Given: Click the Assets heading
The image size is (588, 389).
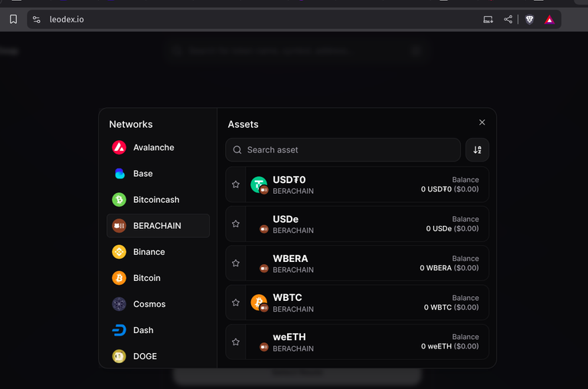Looking at the screenshot, I should click(243, 124).
